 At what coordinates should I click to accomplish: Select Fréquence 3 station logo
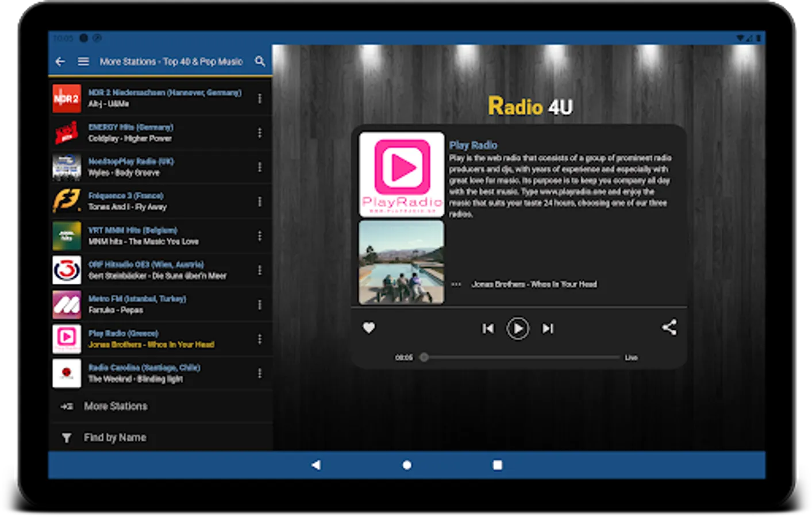[x=67, y=202]
